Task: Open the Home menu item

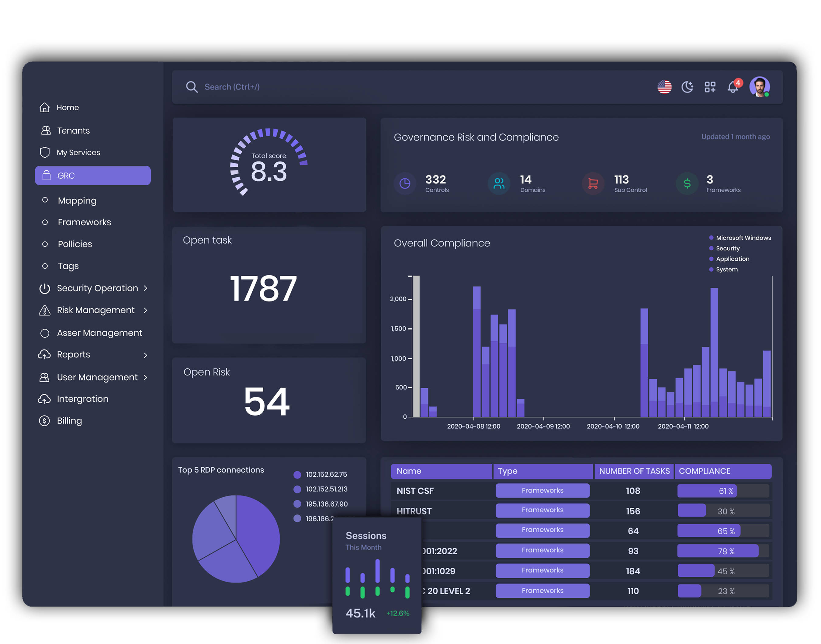Action: tap(68, 107)
